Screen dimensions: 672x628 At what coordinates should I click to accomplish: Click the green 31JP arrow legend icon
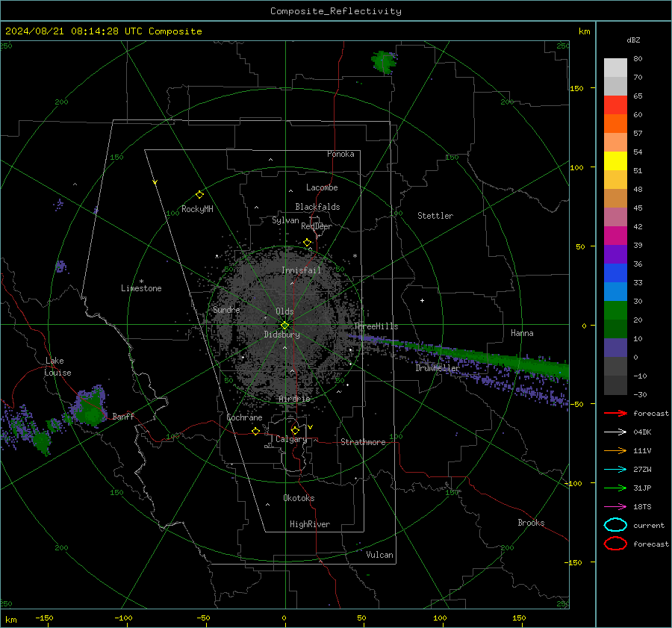pyautogui.click(x=615, y=488)
